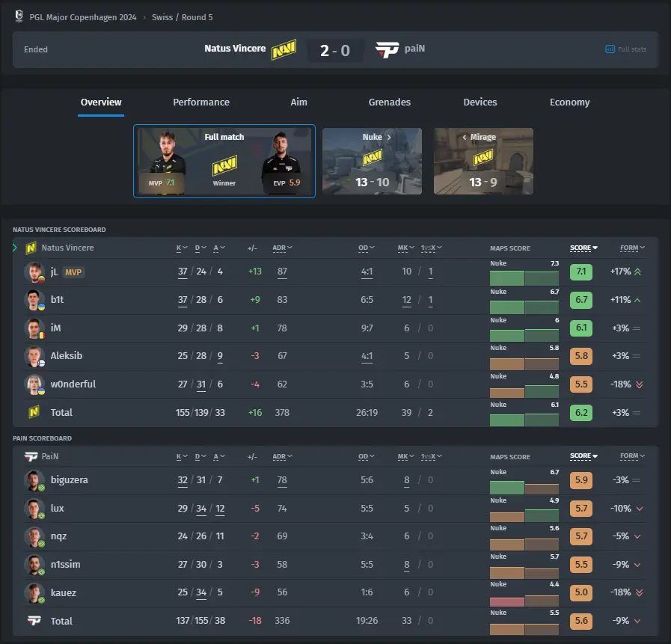Open the Performance tab
671x644 pixels.
click(x=201, y=102)
